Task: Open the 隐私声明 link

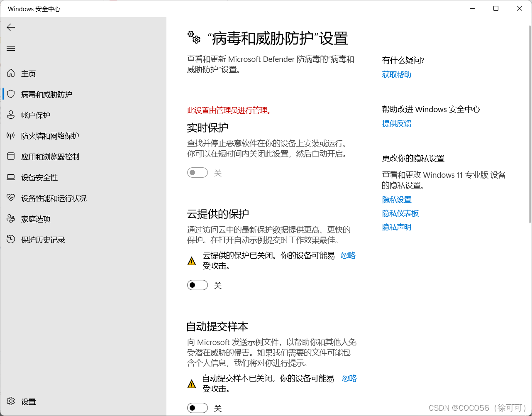Action: tap(397, 227)
